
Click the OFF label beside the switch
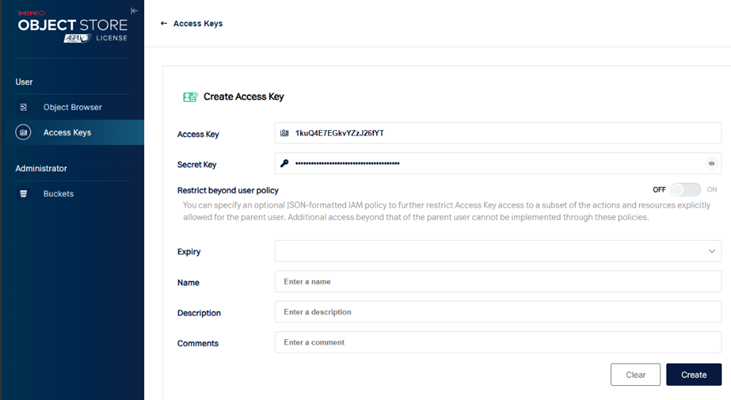click(659, 190)
